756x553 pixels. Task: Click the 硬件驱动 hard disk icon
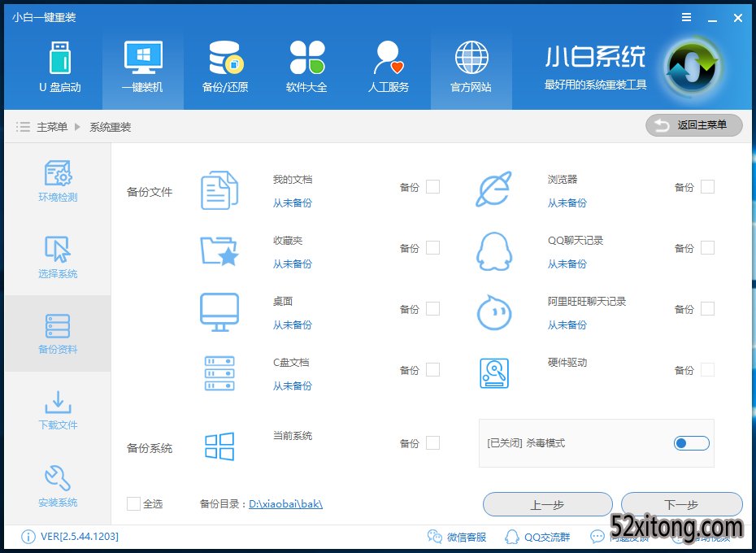click(494, 373)
